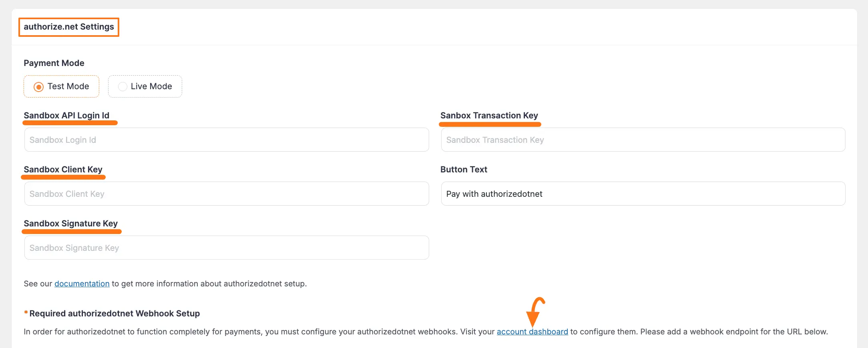This screenshot has width=868, height=348.
Task: Open the documentation link
Action: 82,284
